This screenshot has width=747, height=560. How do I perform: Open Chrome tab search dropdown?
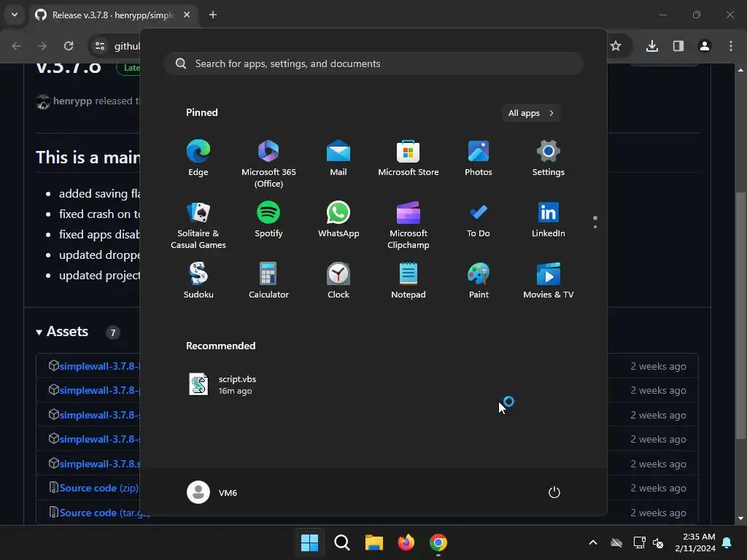pos(15,15)
